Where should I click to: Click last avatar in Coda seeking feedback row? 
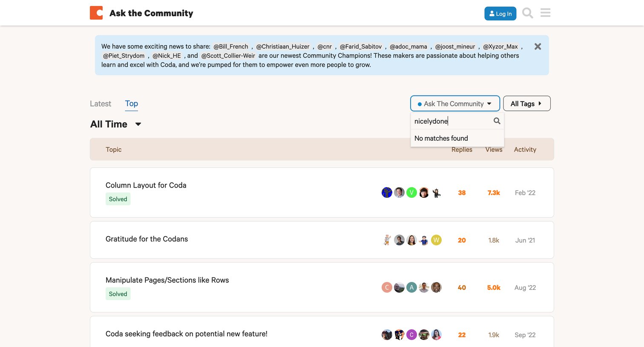[x=436, y=335]
